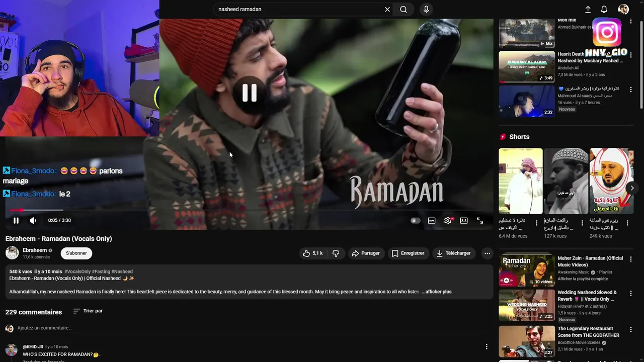Open the 249 k vues short
This screenshot has height=362, width=644.
pos(611,181)
